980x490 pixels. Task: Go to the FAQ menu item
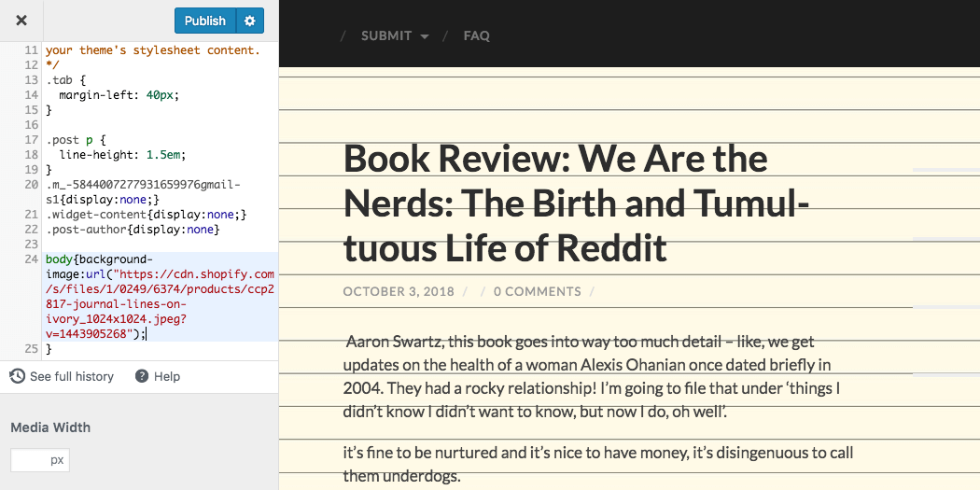(476, 36)
